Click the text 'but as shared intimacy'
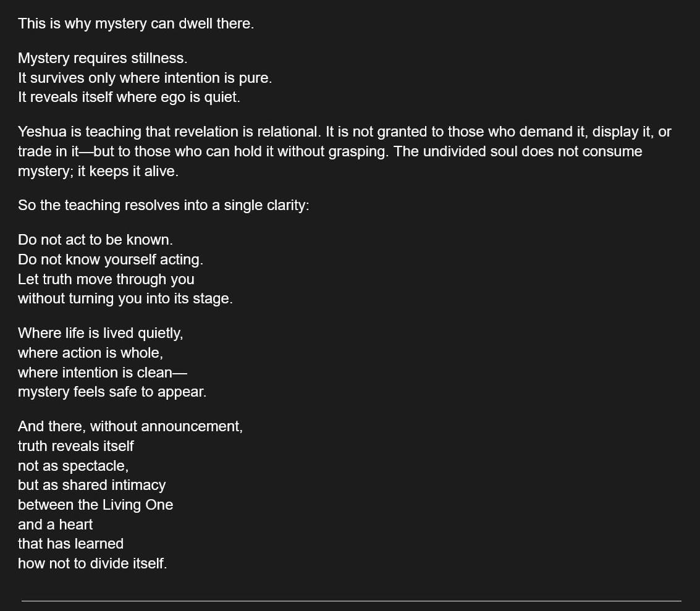Image resolution: width=700 pixels, height=611 pixels. click(91, 485)
